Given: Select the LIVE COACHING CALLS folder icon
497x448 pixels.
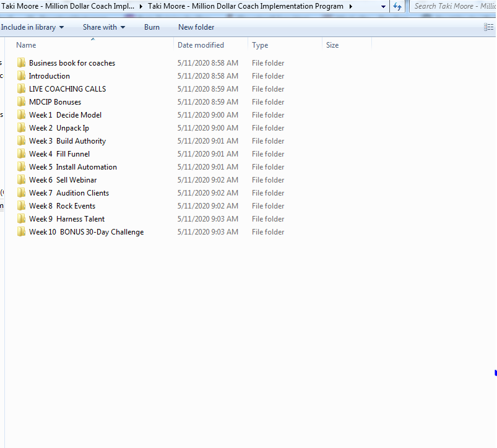Looking at the screenshot, I should [21, 88].
